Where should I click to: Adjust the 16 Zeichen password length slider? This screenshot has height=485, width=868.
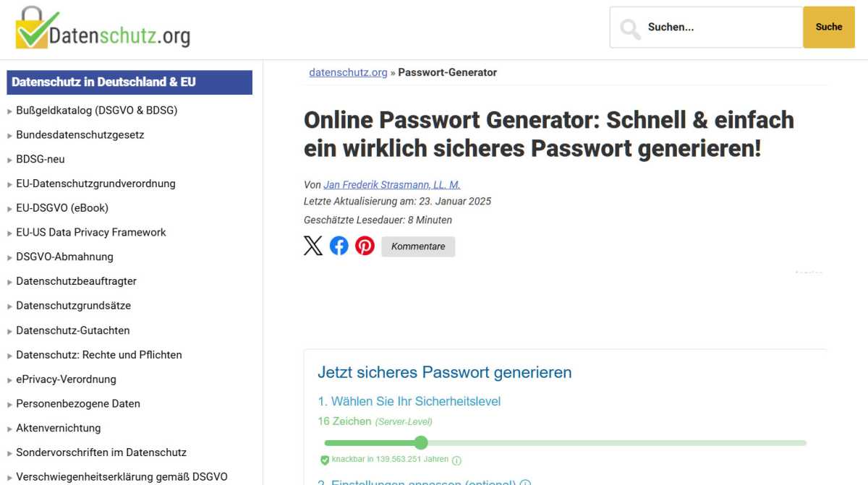421,442
